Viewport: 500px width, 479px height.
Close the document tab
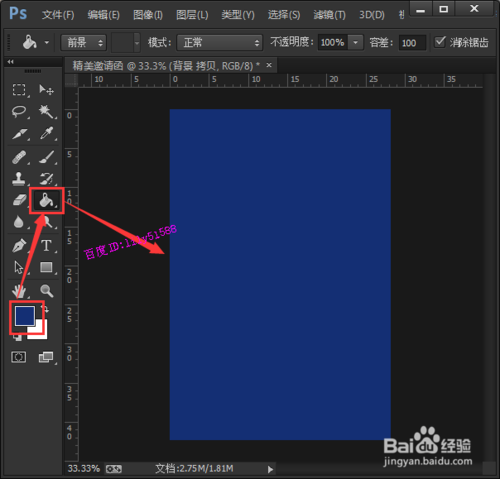(269, 65)
